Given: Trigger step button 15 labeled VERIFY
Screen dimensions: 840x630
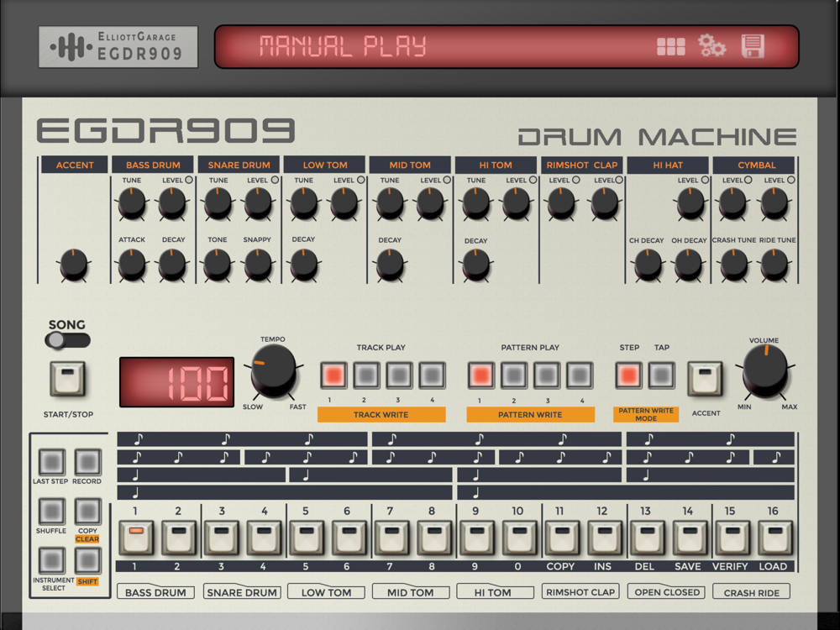Looking at the screenshot, I should coord(732,538).
